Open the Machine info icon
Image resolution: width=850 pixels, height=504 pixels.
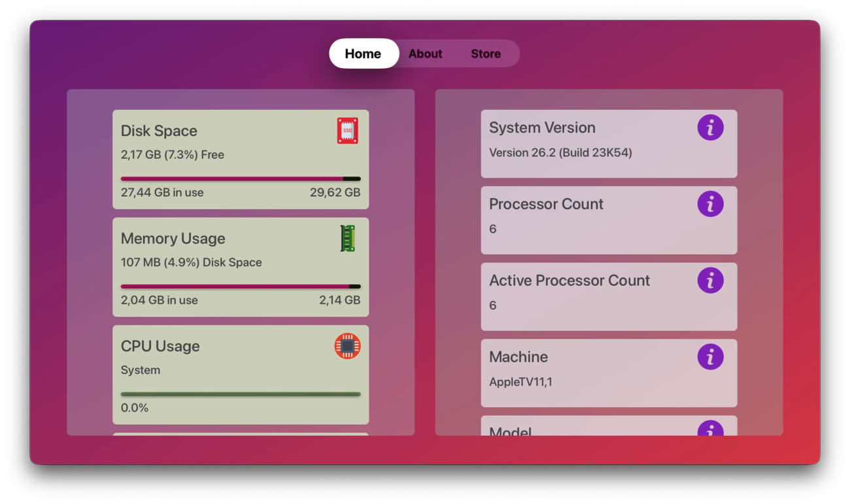coord(710,357)
